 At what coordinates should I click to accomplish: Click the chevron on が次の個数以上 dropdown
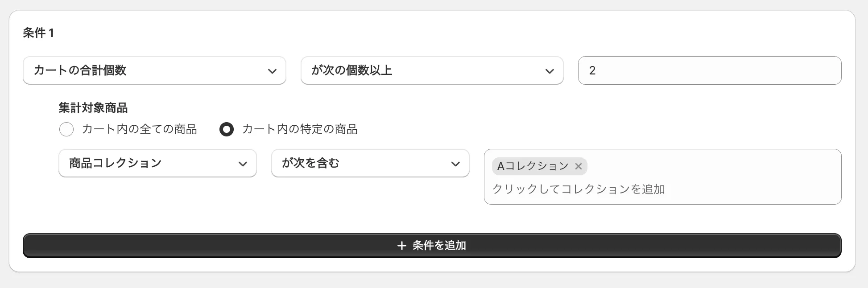click(x=550, y=70)
